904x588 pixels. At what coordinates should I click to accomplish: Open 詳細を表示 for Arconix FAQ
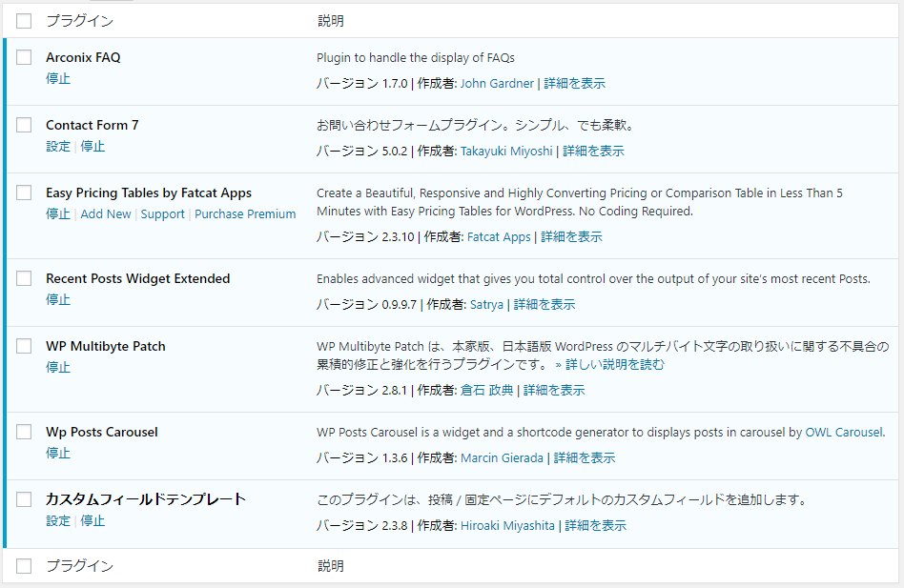(x=575, y=83)
